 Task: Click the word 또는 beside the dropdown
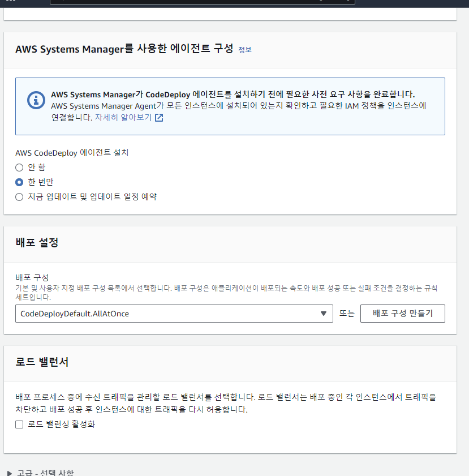(347, 314)
